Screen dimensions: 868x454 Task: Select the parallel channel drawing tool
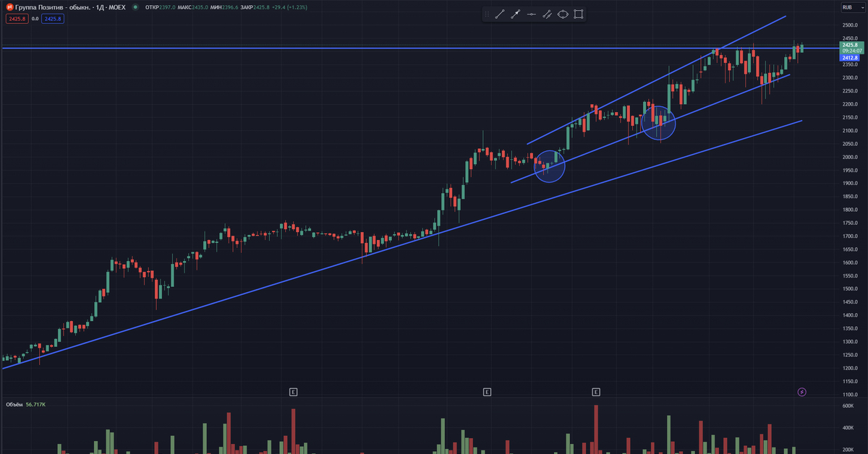pyautogui.click(x=548, y=14)
